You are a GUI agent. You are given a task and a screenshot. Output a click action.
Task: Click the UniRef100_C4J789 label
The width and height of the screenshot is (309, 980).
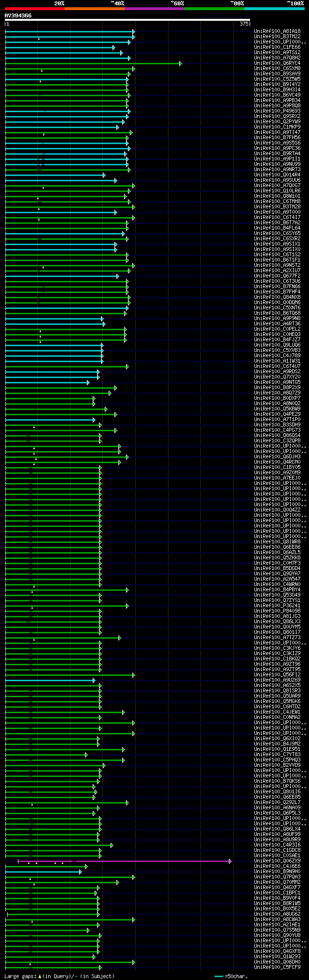coord(277,356)
